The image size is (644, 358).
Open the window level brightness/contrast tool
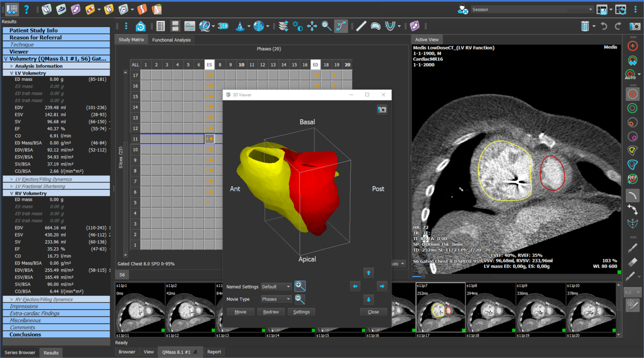pyautogui.click(x=297, y=26)
